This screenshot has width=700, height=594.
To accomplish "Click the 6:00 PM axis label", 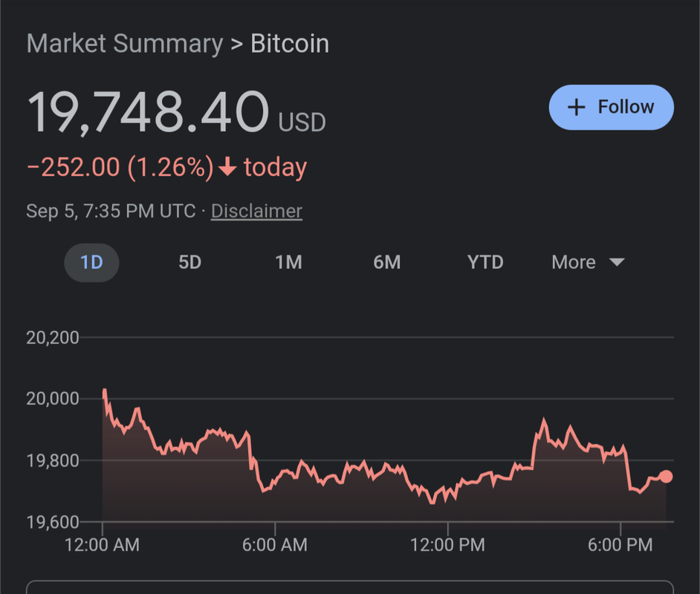I will point(620,545).
